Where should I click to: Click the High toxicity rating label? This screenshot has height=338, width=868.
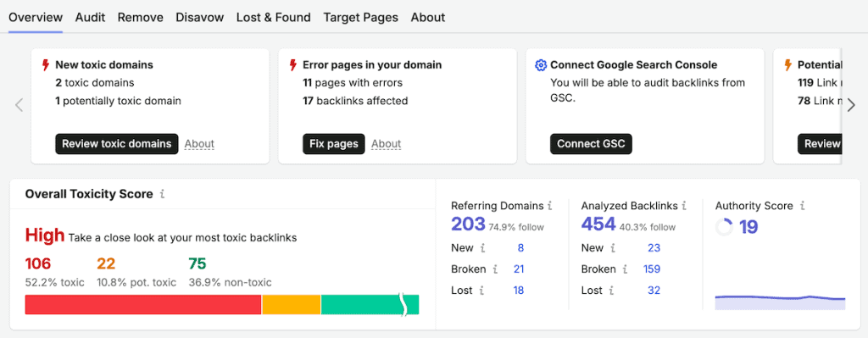pos(45,235)
